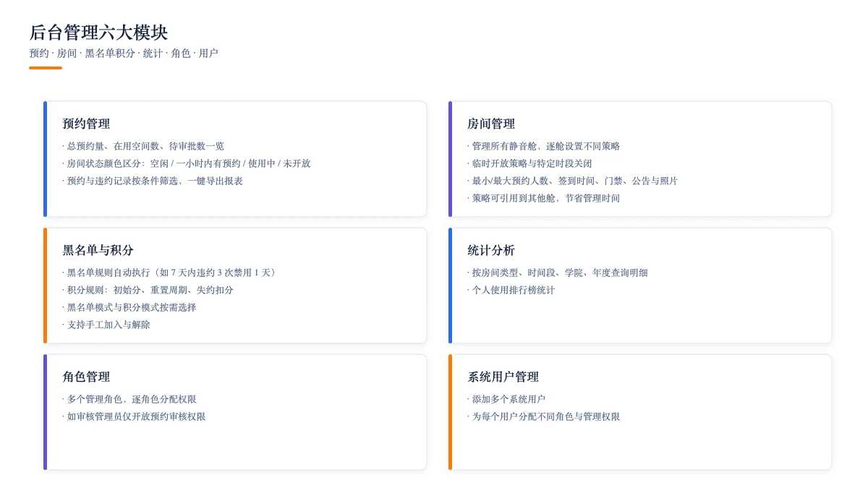Select the 房间管理 card heading
Viewport: 868px width, 488px height.
[491, 124]
